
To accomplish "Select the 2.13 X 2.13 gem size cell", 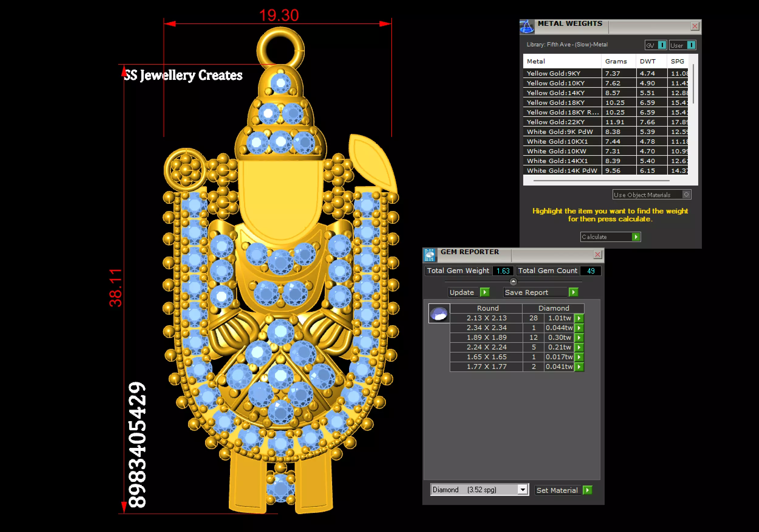I will pos(486,318).
